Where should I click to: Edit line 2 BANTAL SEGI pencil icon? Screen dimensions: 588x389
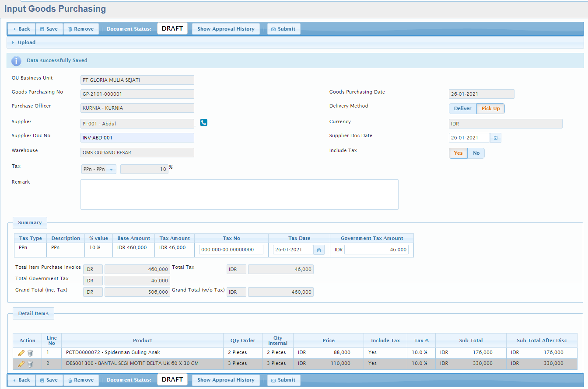point(21,364)
